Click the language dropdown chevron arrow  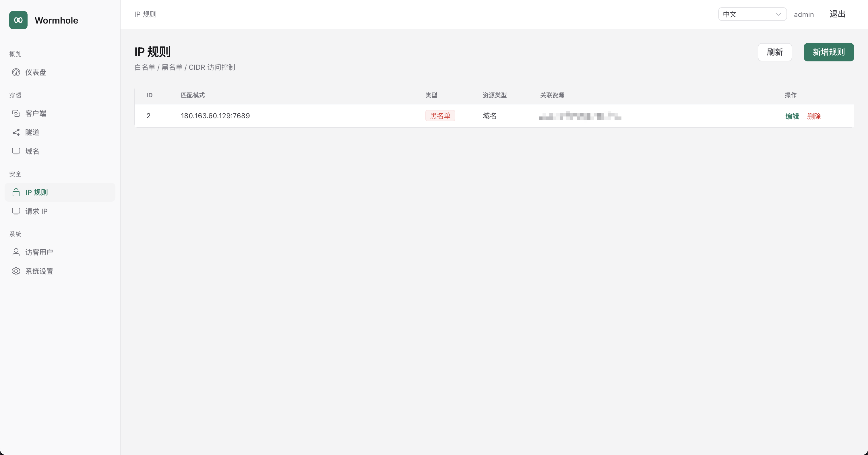(x=778, y=14)
